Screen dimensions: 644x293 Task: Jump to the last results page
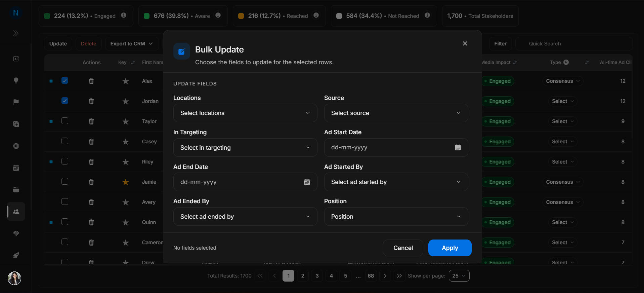pyautogui.click(x=399, y=276)
